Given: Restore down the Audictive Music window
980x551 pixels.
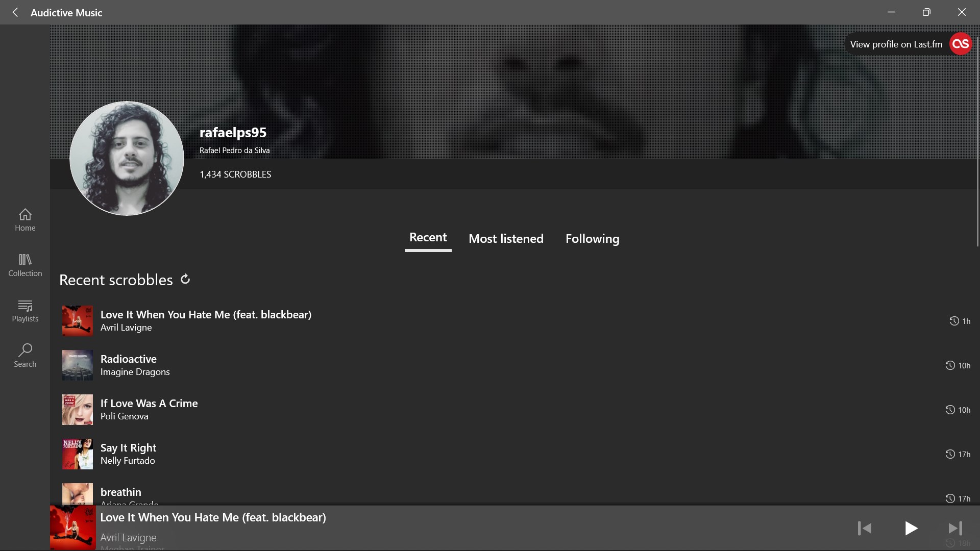Looking at the screenshot, I should point(926,12).
